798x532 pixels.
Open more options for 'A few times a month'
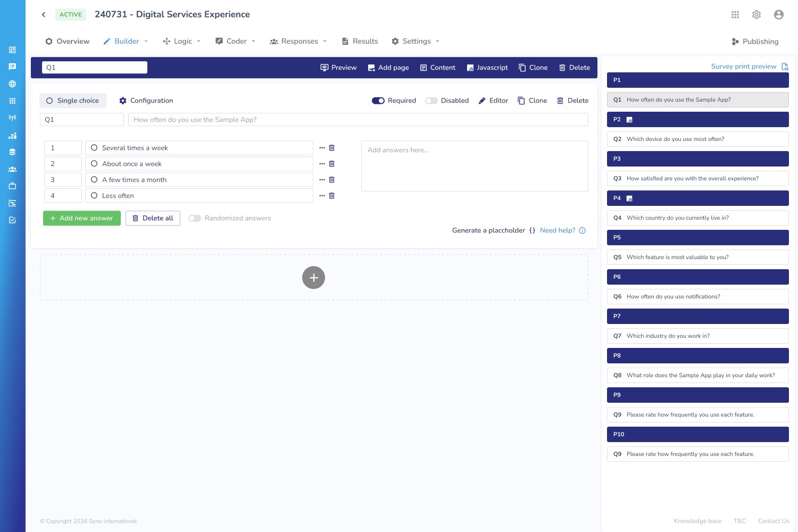click(322, 180)
